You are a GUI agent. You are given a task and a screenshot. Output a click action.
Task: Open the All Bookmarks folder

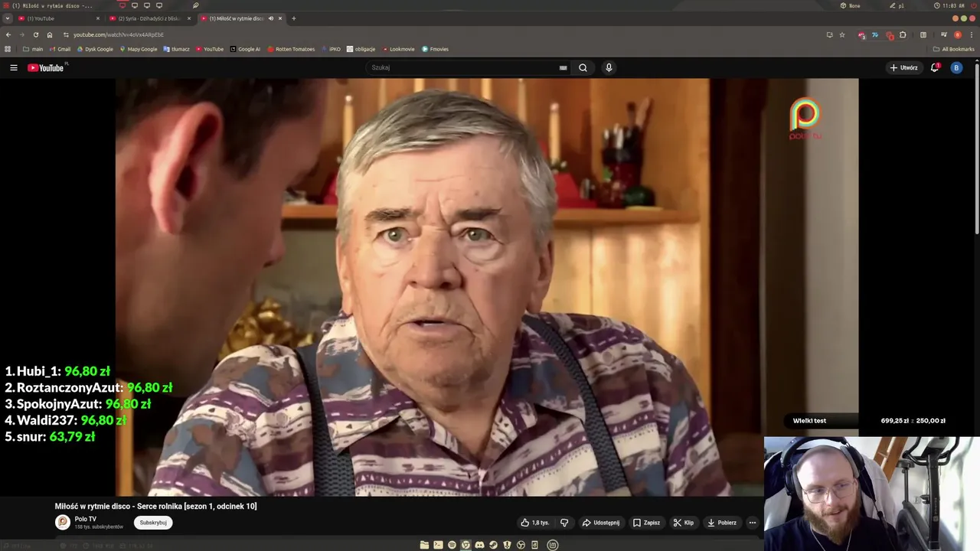coord(954,49)
